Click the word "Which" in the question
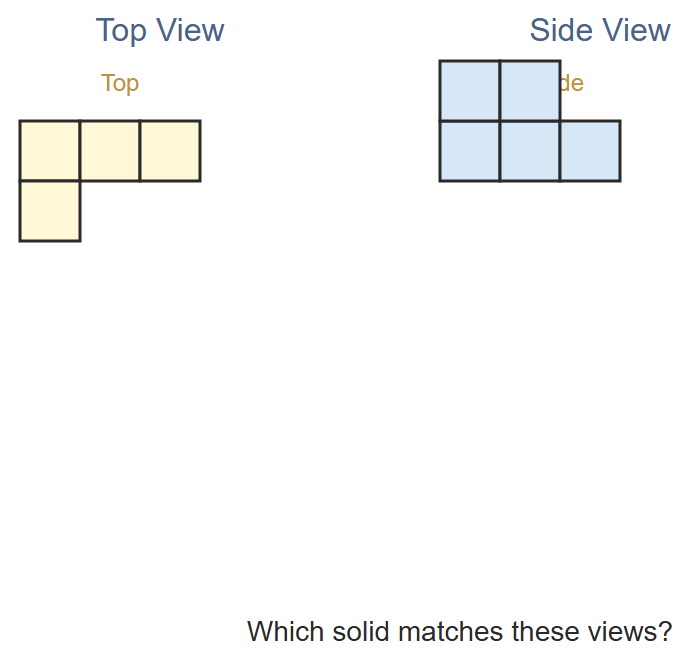 coord(286,632)
